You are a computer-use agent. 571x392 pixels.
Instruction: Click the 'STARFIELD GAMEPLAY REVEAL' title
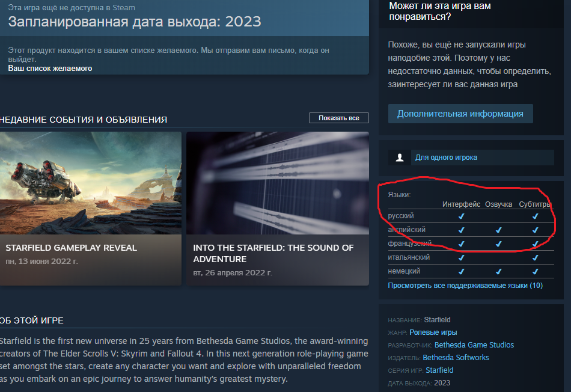pos(72,248)
